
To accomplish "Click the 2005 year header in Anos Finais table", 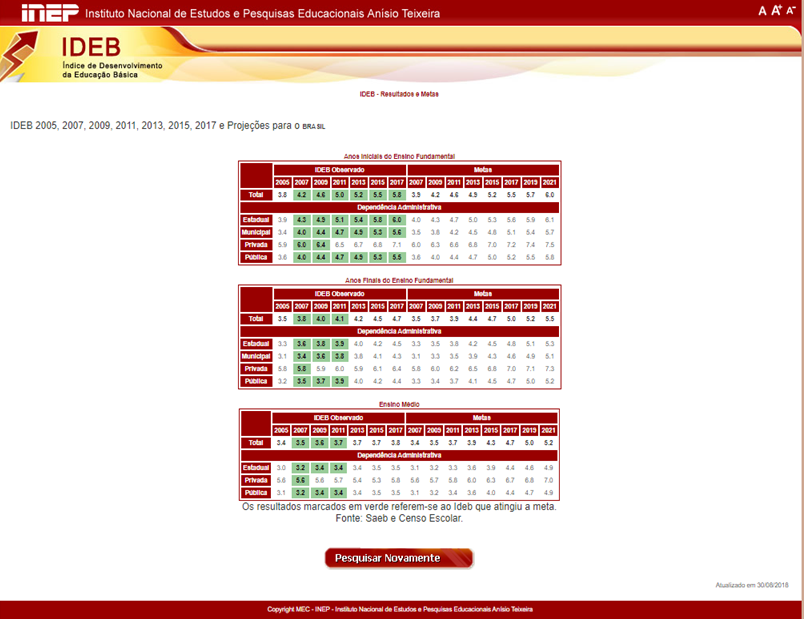I will click(x=283, y=307).
